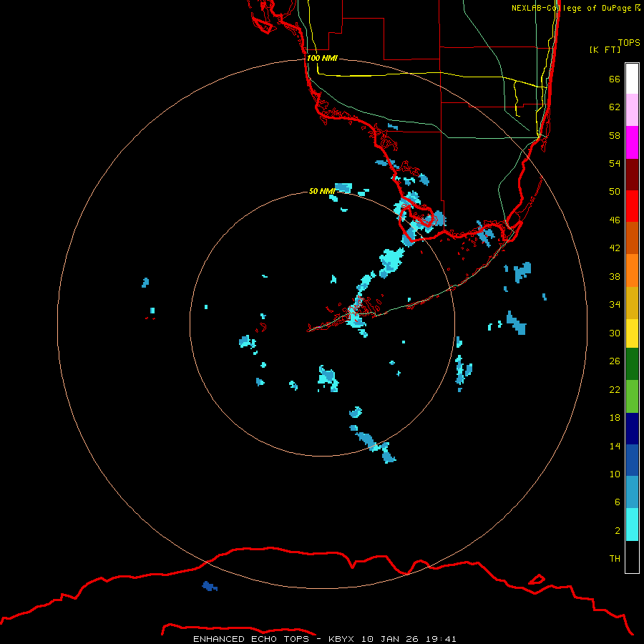This screenshot has height=644, width=644.
Task: Click the "TH" legend label
Action: [x=615, y=559]
